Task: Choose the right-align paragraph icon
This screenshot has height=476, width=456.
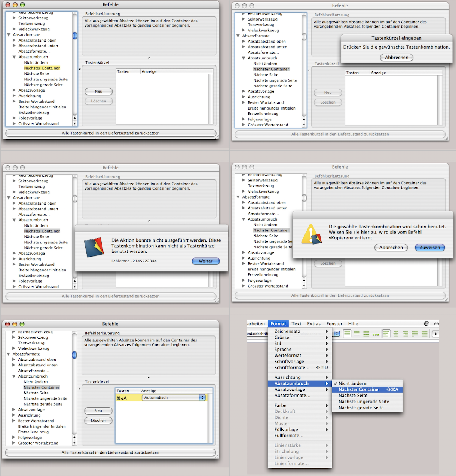Action: click(405, 334)
